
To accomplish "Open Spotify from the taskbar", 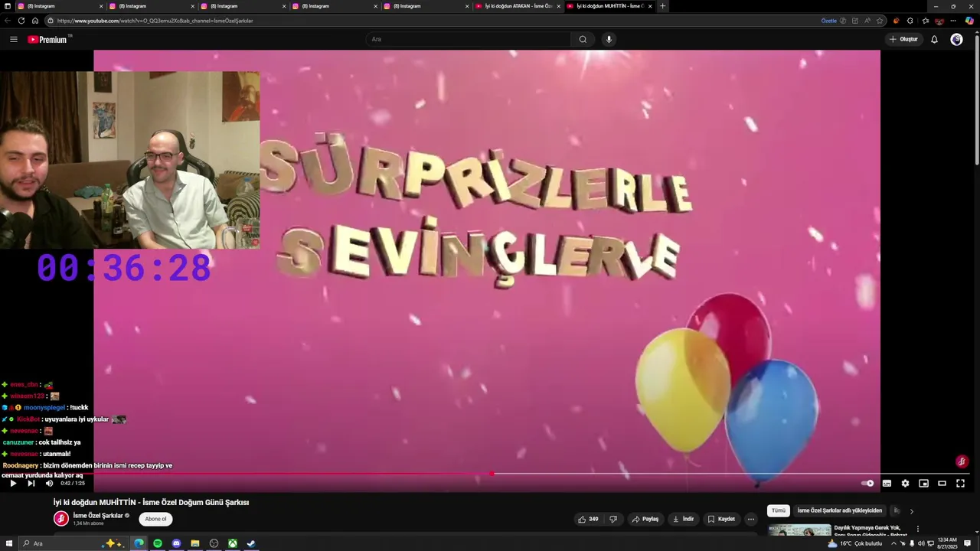I will click(158, 543).
